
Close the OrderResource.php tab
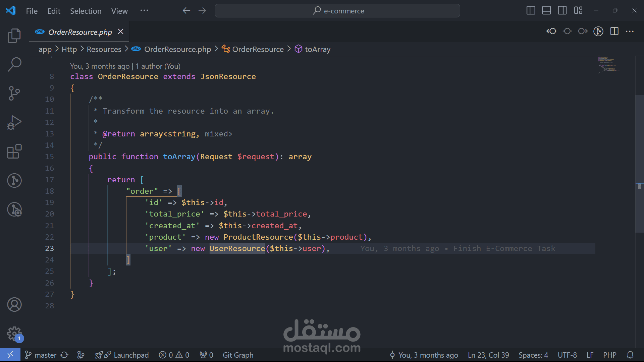pos(121,32)
